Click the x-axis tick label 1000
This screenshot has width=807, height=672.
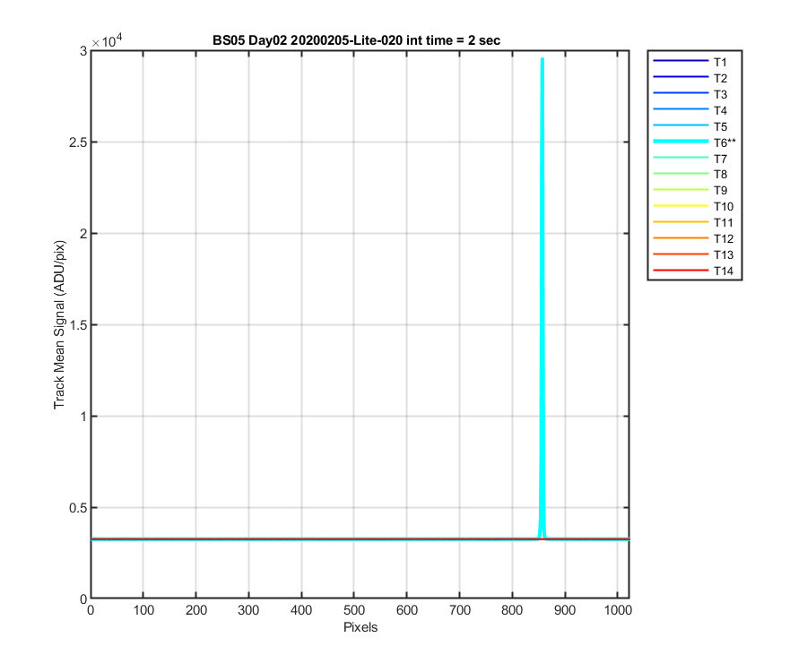(618, 610)
